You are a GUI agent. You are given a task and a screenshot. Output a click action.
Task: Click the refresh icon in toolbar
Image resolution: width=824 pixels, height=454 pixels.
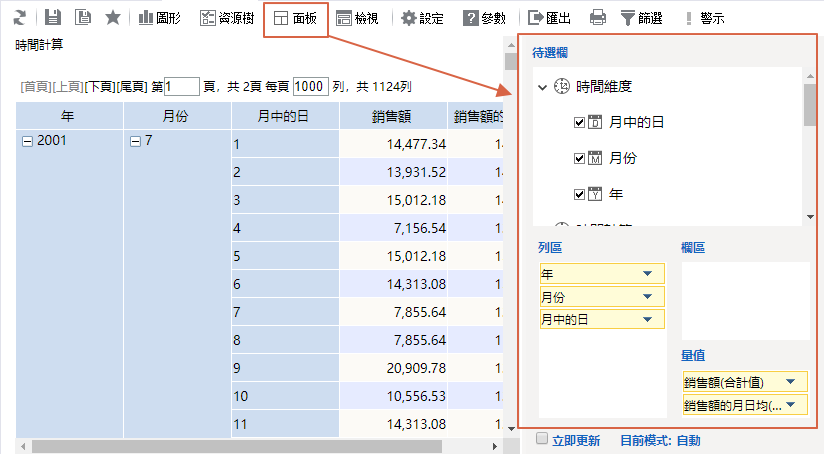pyautogui.click(x=19, y=18)
